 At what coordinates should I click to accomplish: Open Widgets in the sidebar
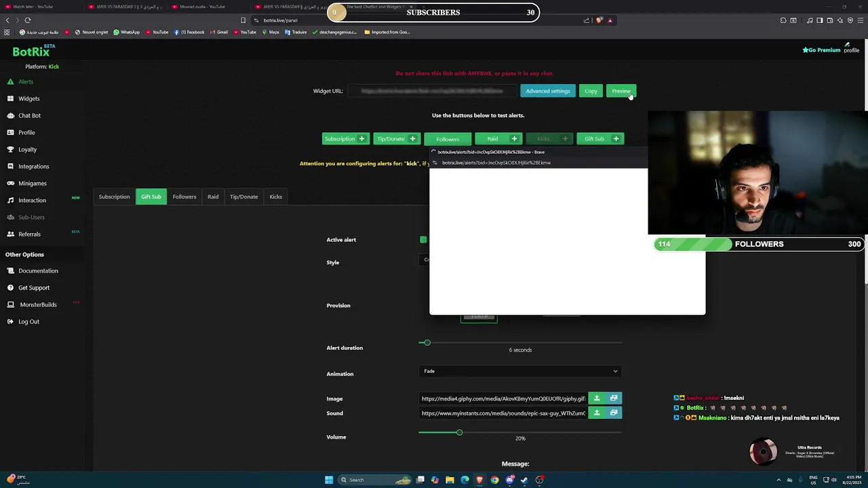click(28, 98)
